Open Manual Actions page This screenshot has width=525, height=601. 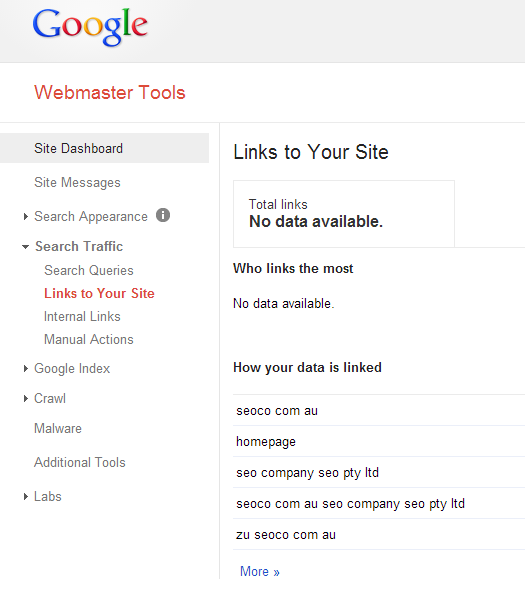pos(89,340)
